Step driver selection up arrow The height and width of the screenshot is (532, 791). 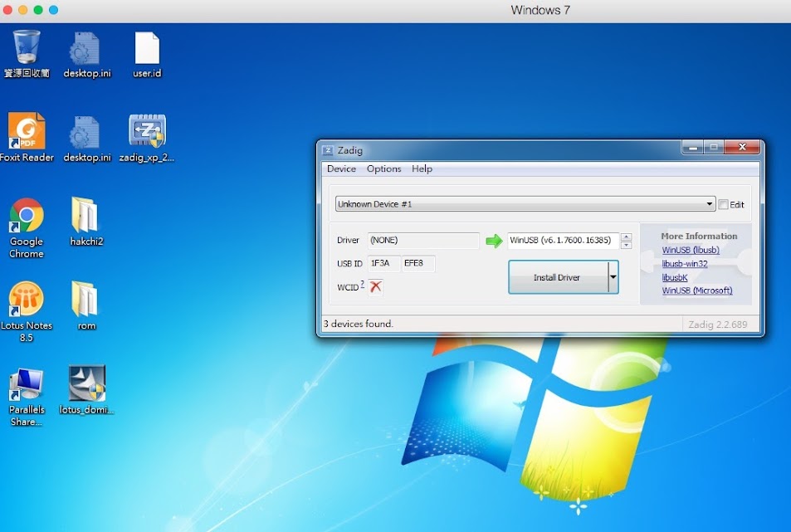click(x=626, y=237)
